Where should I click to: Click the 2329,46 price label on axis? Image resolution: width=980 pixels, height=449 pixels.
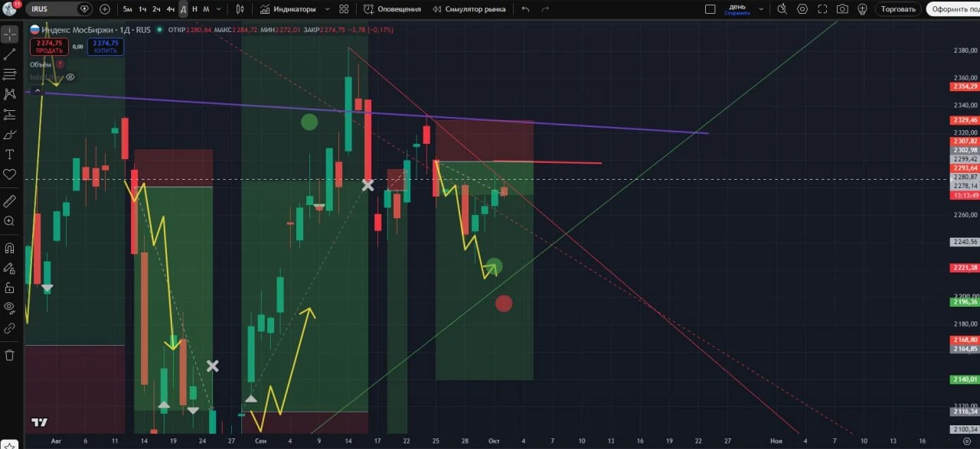(965, 120)
